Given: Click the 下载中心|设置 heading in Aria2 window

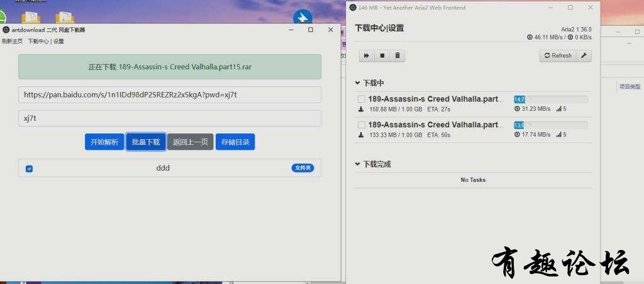Looking at the screenshot, I should [379, 28].
